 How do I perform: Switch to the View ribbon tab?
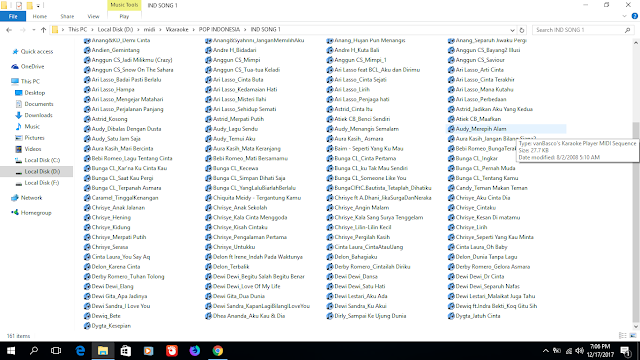[x=93, y=16]
